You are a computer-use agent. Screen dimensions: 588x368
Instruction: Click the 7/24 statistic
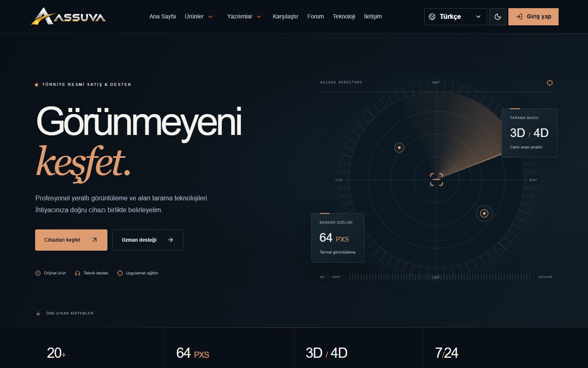click(447, 353)
